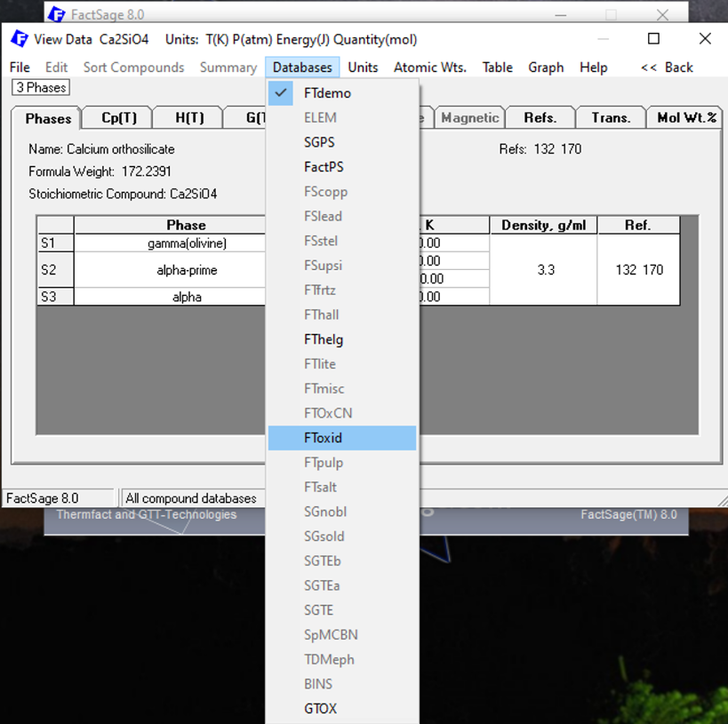Uncheck the FTdemo database entry
728x724 pixels.
coord(342,93)
